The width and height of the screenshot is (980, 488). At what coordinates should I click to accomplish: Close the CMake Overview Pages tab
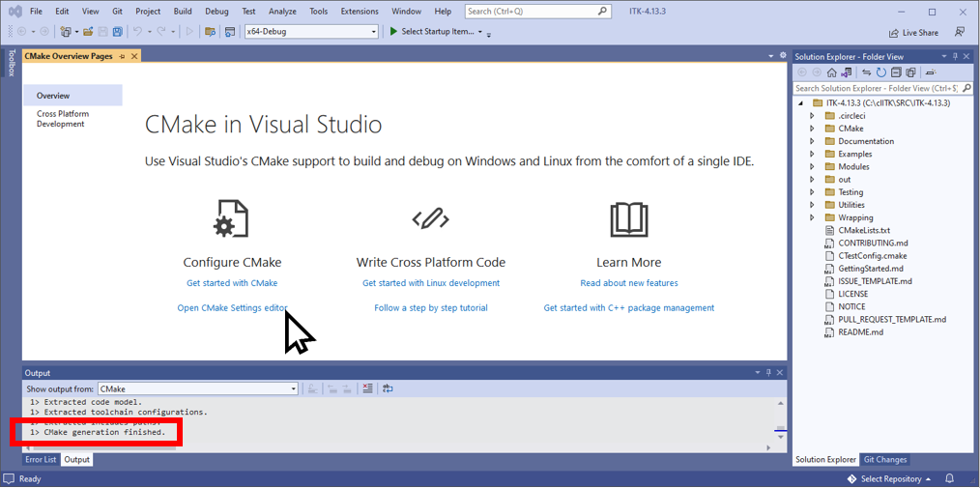pyautogui.click(x=133, y=56)
